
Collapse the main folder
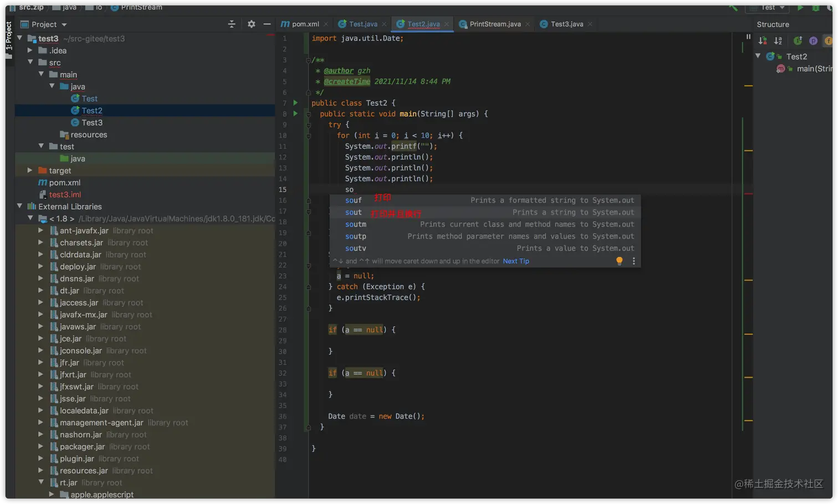coord(41,74)
